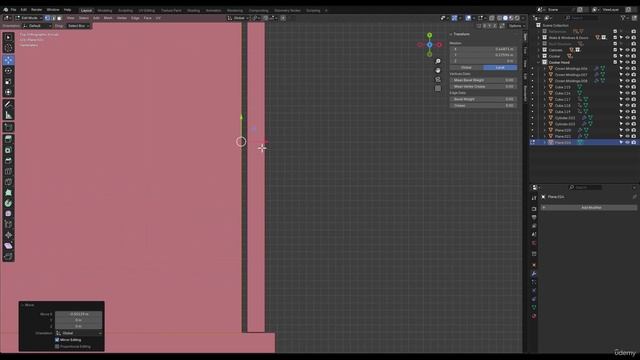Image resolution: width=640 pixels, height=360 pixels.
Task: Open the Edit menu in top bar
Action: (24, 9)
